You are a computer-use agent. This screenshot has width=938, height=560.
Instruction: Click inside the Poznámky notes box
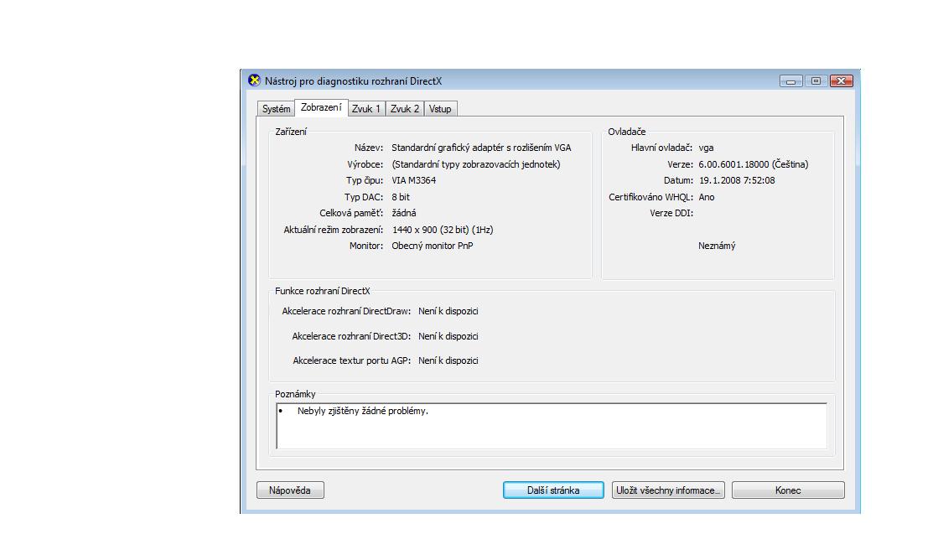[552, 426]
